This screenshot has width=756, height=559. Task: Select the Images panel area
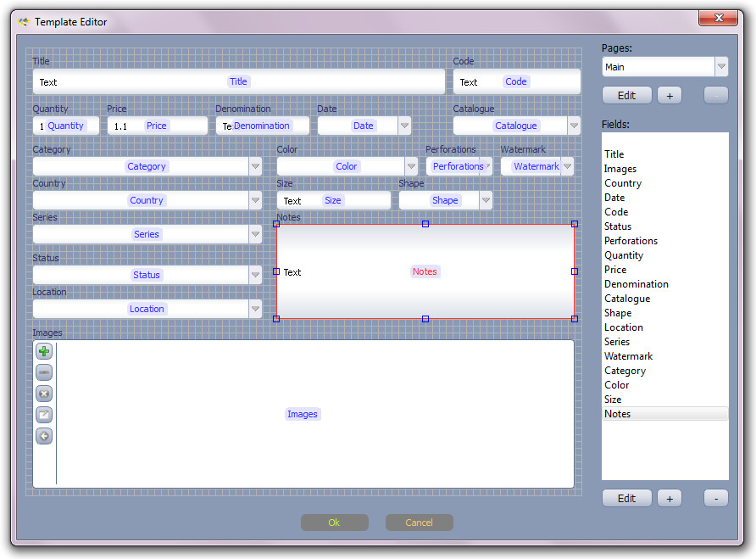[303, 414]
